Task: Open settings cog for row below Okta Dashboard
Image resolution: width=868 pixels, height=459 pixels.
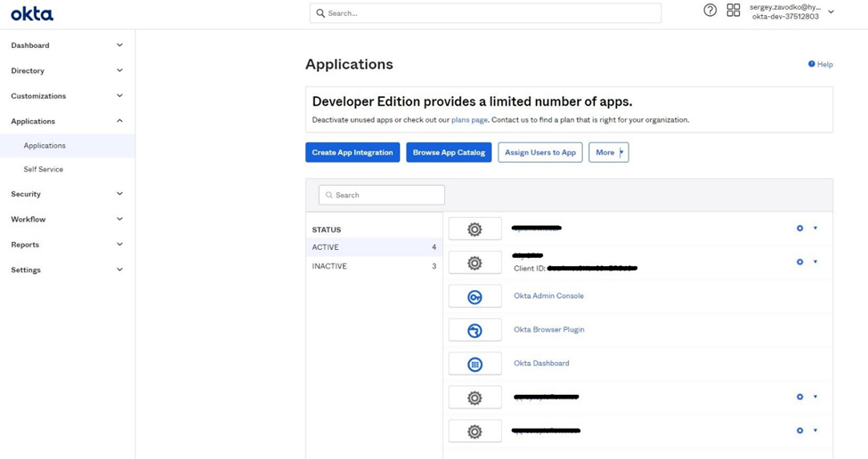Action: 800,397
